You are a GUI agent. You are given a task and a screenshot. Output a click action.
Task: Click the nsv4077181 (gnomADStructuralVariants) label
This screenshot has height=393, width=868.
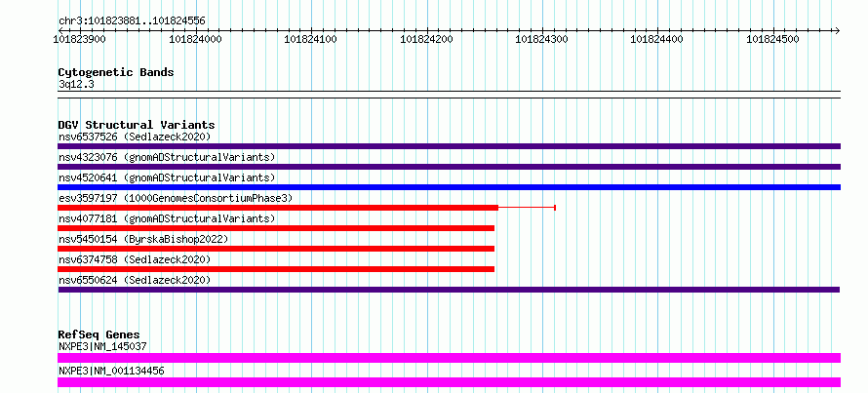pyautogui.click(x=167, y=218)
